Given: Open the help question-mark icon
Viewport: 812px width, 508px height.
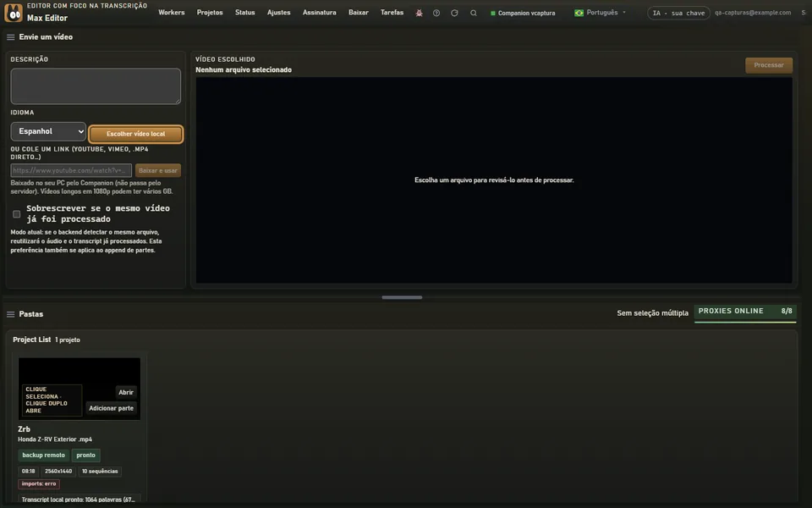Looking at the screenshot, I should (x=436, y=13).
